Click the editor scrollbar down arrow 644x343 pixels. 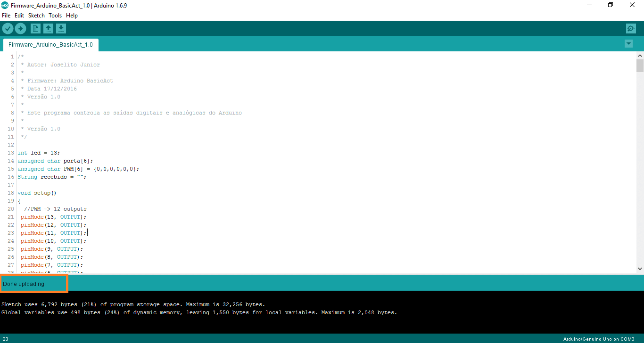(640, 269)
